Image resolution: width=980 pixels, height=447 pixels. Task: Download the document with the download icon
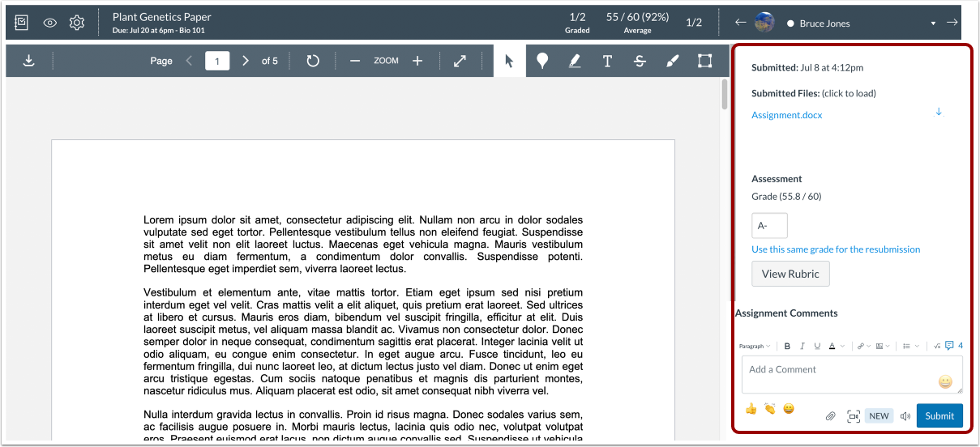pyautogui.click(x=29, y=61)
